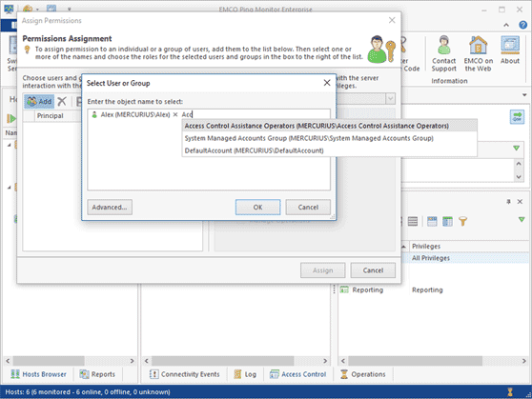Open the About ribbon icon
The height and width of the screenshot is (399, 532).
click(510, 50)
